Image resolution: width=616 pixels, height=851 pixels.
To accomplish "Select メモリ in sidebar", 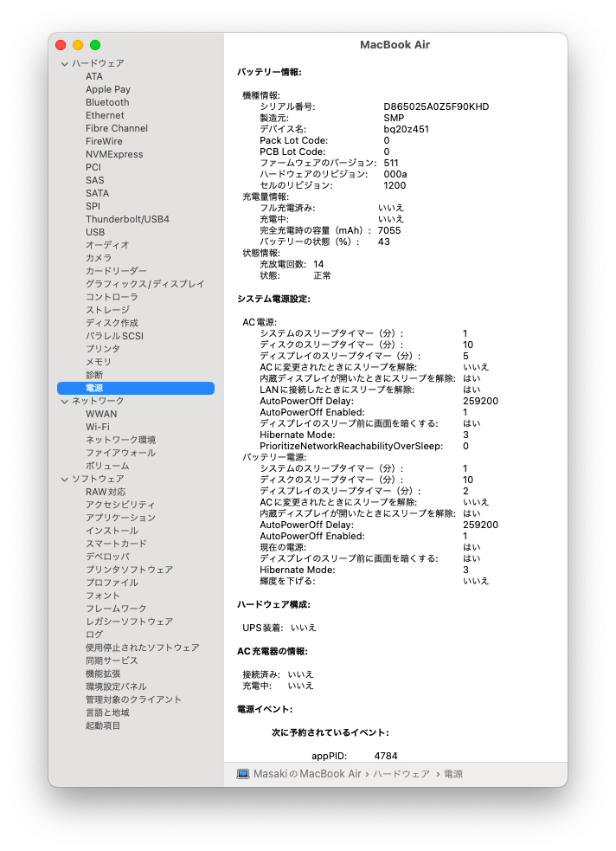I will 99,363.
